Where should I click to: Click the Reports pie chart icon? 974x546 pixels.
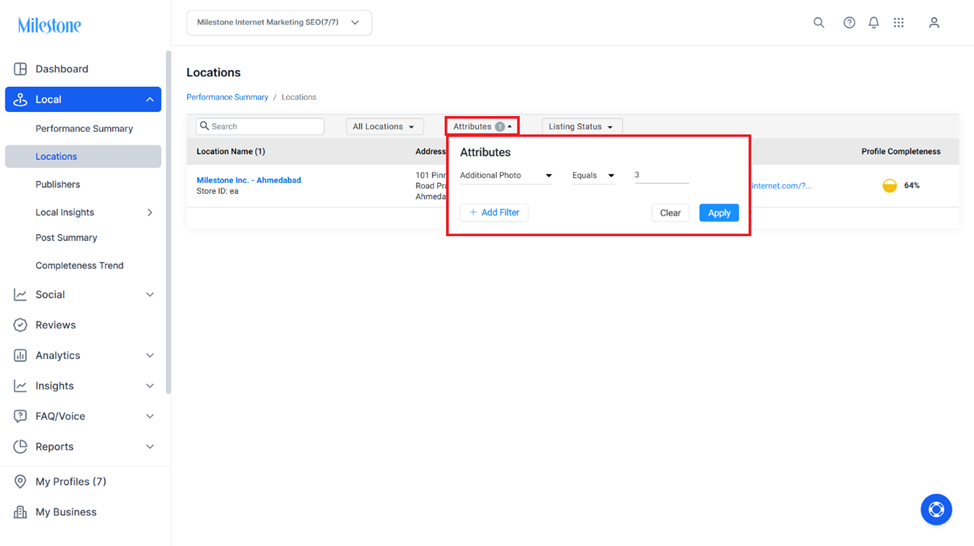coord(20,447)
